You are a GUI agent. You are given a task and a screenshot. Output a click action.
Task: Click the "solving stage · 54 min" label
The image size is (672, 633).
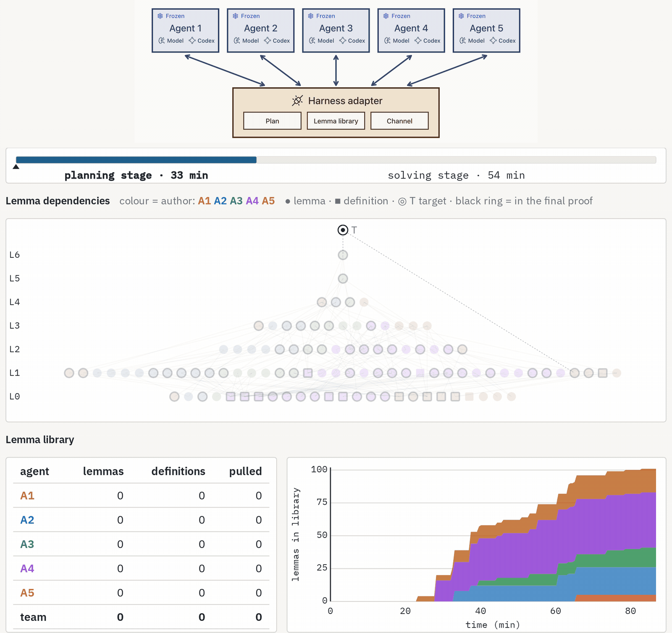[456, 175]
